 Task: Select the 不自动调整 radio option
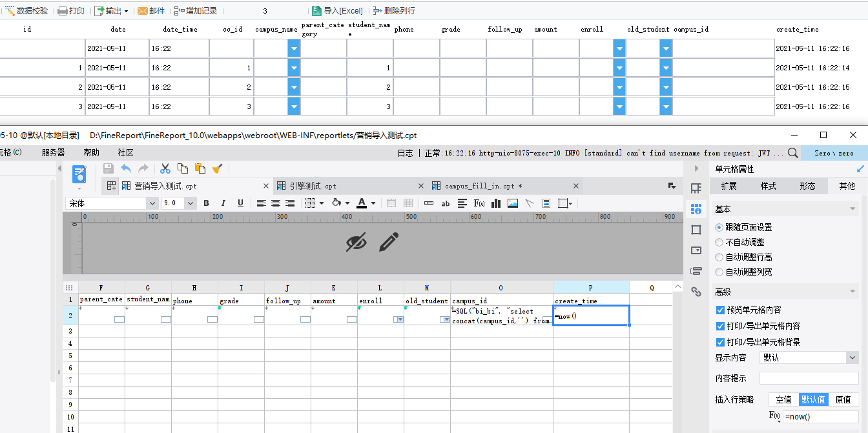[744, 242]
